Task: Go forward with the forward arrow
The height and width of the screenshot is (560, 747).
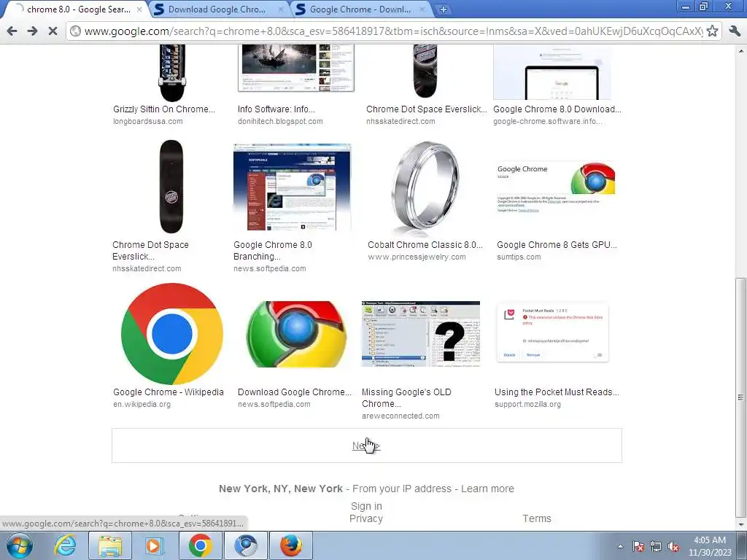Action: click(32, 31)
